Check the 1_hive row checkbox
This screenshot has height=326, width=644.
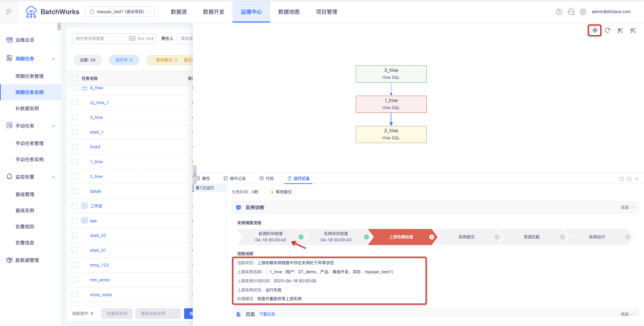(x=75, y=162)
